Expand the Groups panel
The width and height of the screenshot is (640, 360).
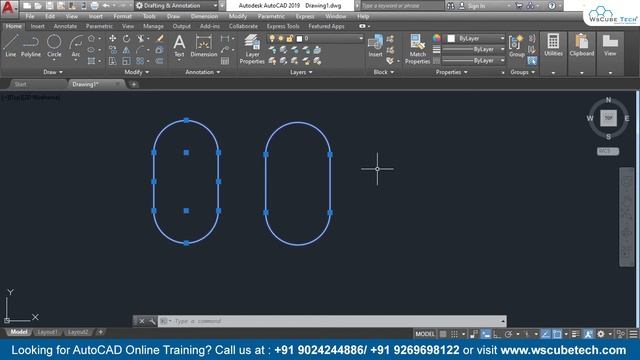(x=522, y=72)
